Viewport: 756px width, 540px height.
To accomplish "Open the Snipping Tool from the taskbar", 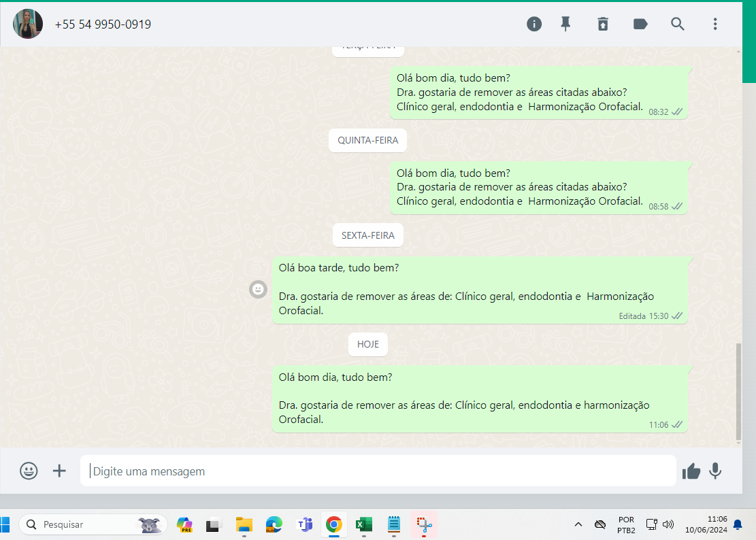I will [425, 524].
